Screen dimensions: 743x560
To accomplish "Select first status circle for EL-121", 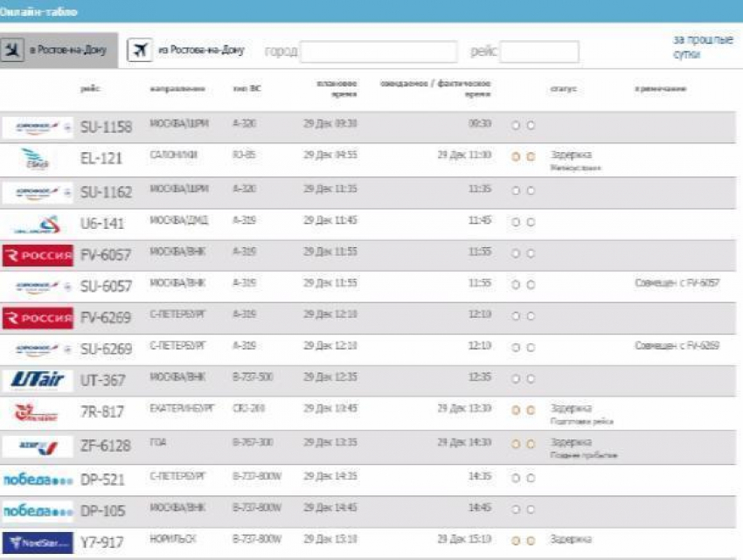I will coord(516,157).
